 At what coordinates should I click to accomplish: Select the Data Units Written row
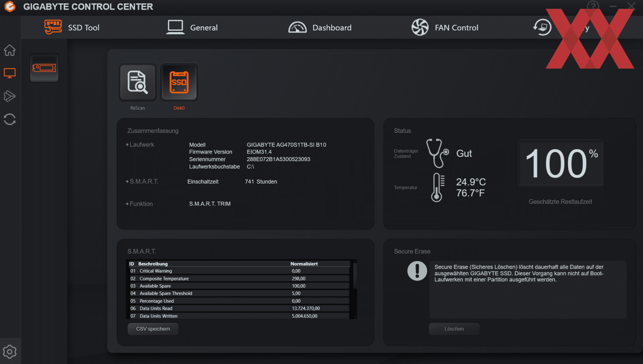click(x=239, y=316)
